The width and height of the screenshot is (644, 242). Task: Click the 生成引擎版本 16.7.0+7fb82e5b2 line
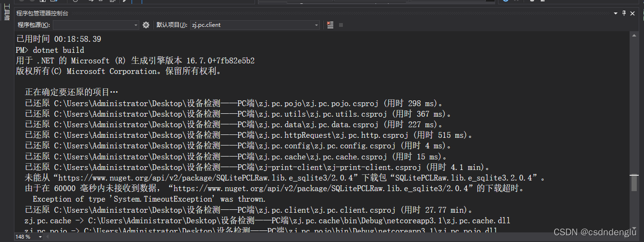135,60
